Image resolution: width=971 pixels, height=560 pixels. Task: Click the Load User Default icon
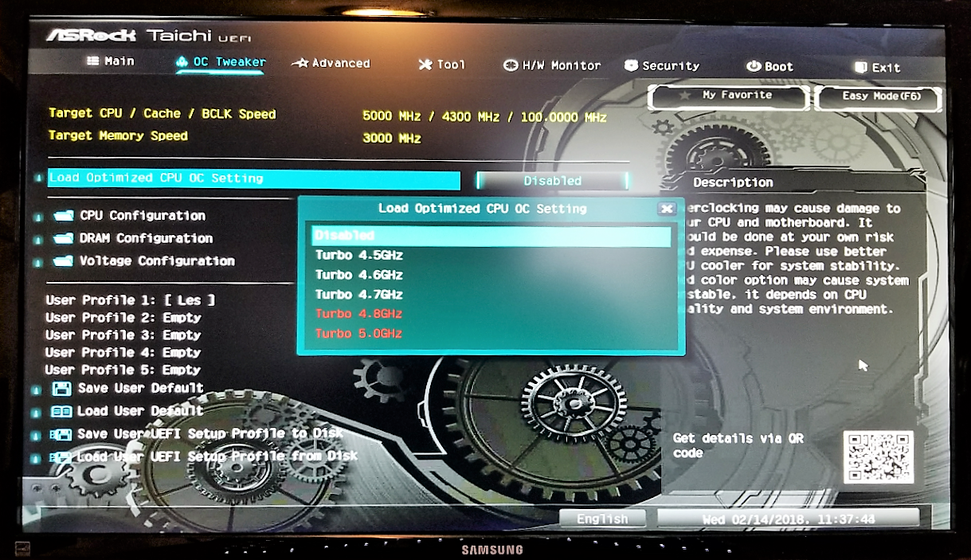61,411
